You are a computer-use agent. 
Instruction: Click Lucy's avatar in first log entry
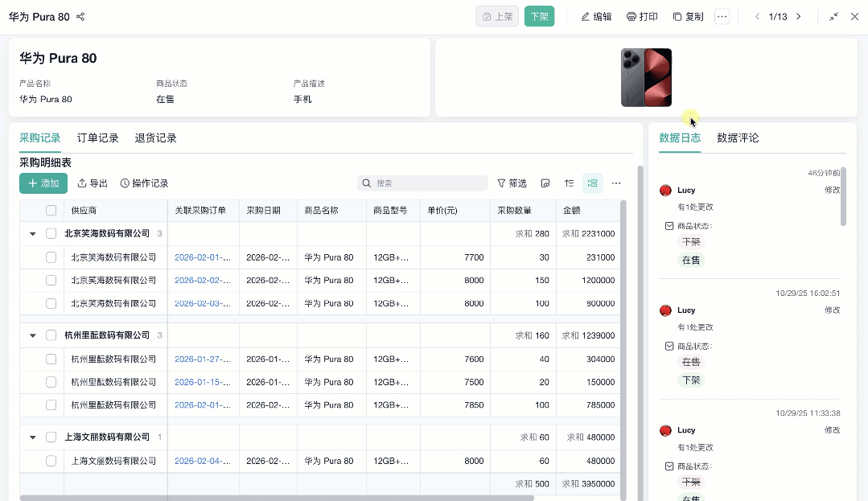665,191
